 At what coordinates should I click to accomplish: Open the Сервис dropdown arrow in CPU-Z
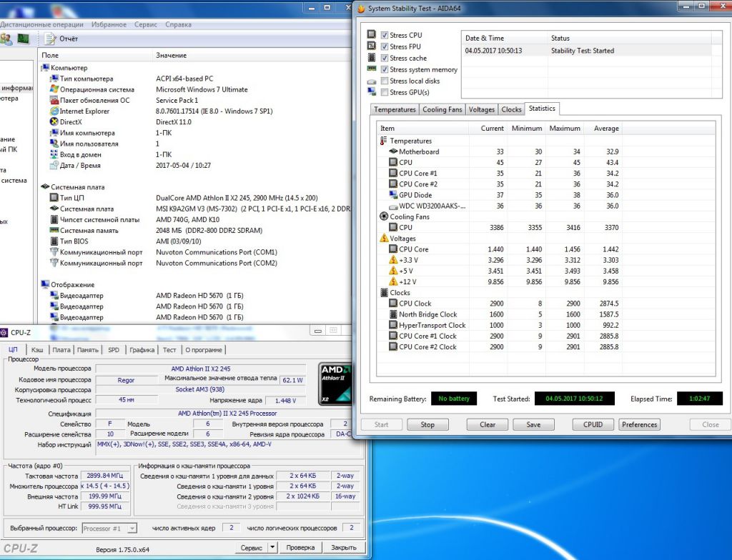pos(272,547)
